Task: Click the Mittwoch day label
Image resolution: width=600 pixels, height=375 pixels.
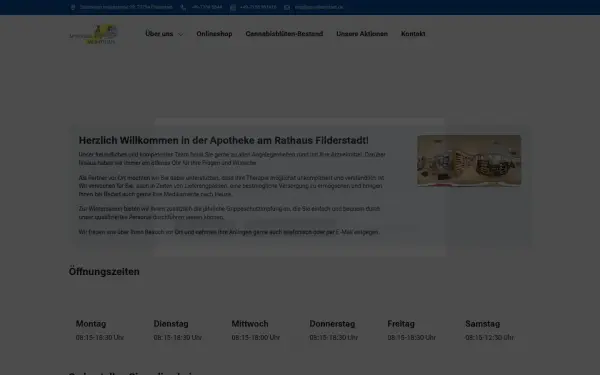Action: [250, 324]
